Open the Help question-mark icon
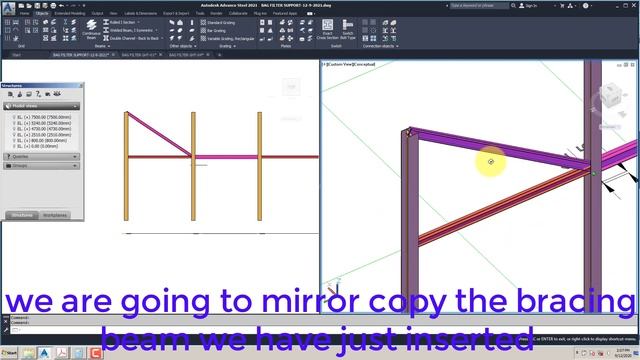Viewport: 640px width, 360px height. (586, 6)
